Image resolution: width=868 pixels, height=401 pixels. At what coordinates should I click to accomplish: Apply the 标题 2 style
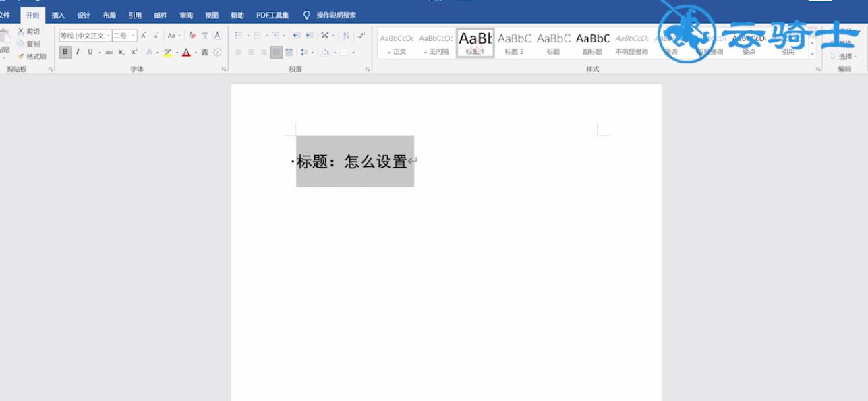pyautogui.click(x=515, y=43)
